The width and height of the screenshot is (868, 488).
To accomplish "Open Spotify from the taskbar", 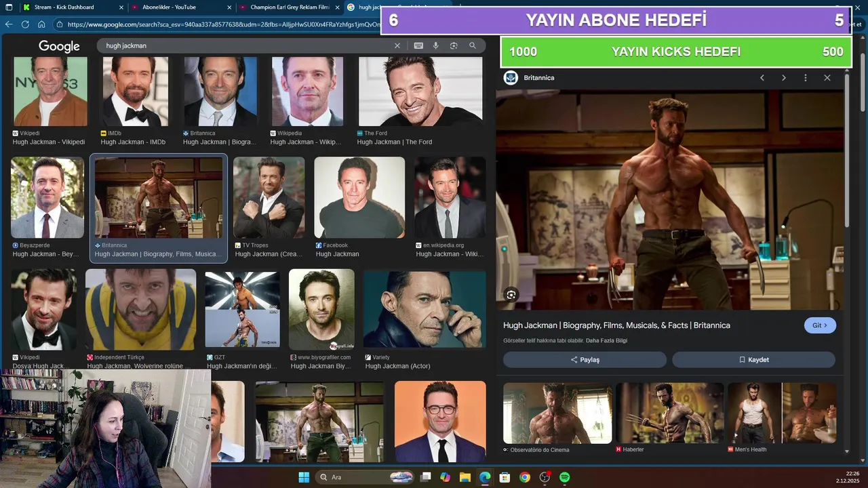I will tap(564, 477).
